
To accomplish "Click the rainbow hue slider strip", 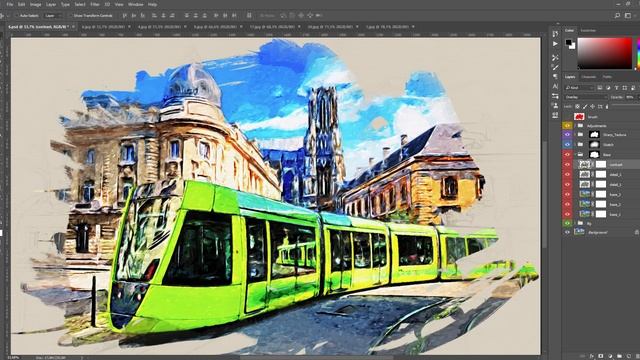I will [638, 53].
